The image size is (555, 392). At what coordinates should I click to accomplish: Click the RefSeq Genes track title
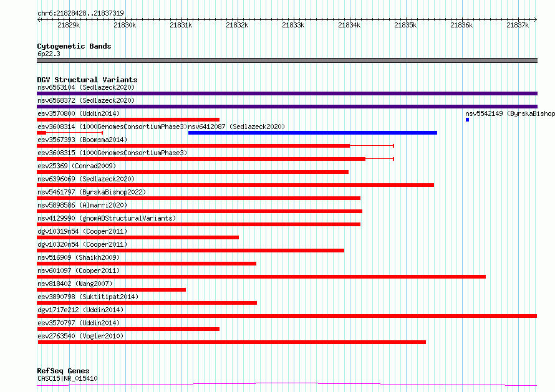63,371
